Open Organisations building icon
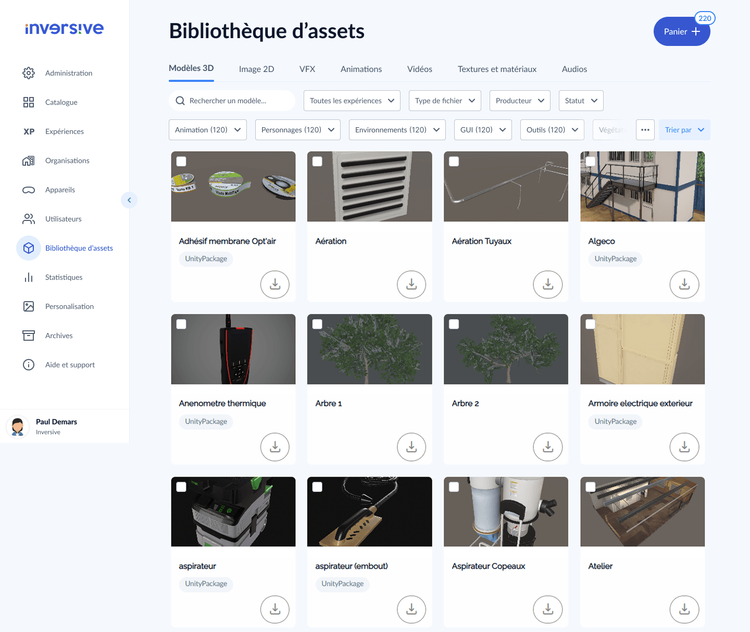750x632 pixels. 29,161
